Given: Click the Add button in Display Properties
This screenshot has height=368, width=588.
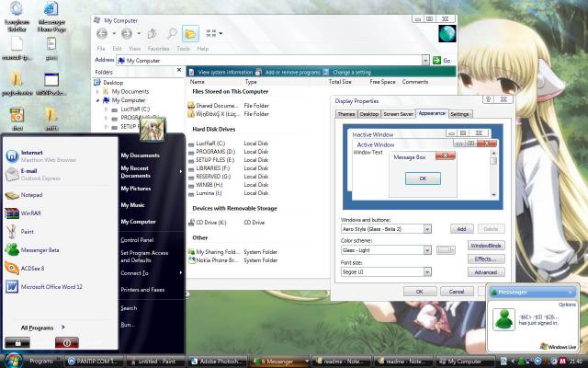Looking at the screenshot, I should point(461,229).
